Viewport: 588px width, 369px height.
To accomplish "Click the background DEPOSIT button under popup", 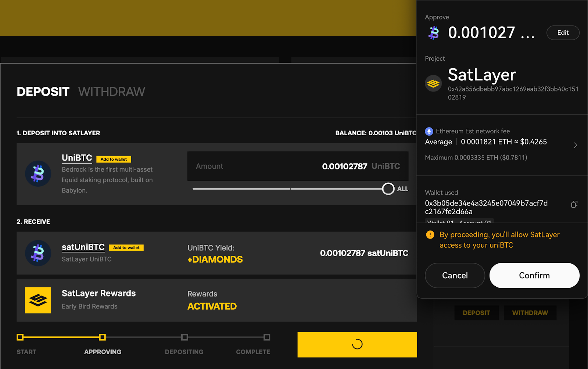I will click(476, 313).
